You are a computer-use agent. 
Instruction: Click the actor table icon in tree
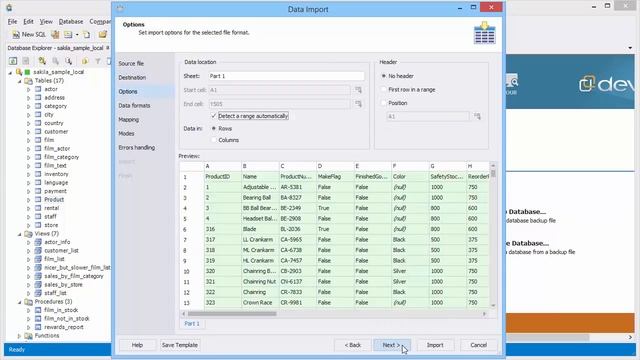38,89
